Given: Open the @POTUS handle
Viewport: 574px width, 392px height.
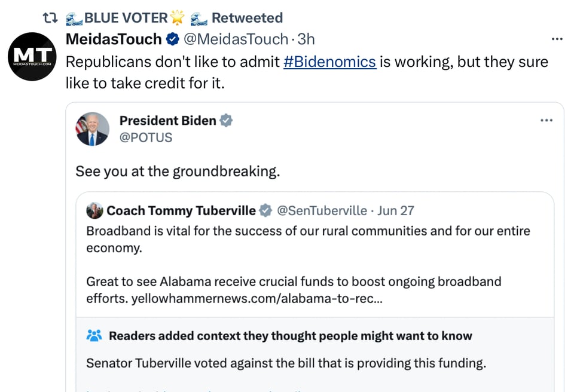Looking at the screenshot, I should pos(146,137).
